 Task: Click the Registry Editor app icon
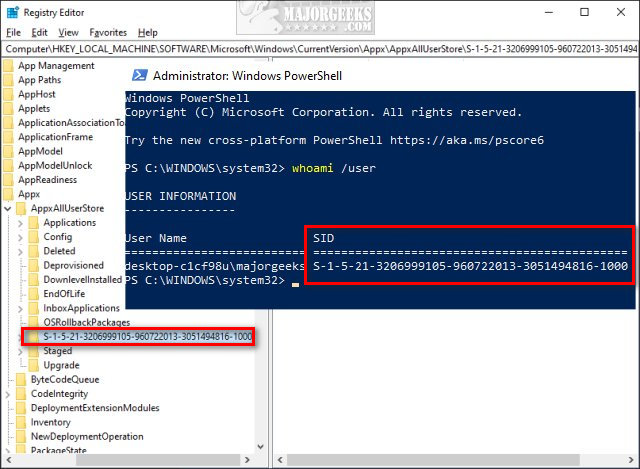[13, 12]
